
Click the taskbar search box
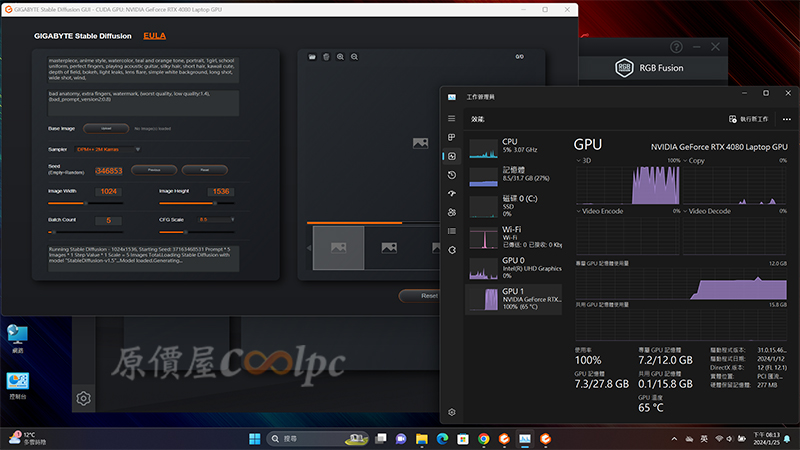point(317,439)
